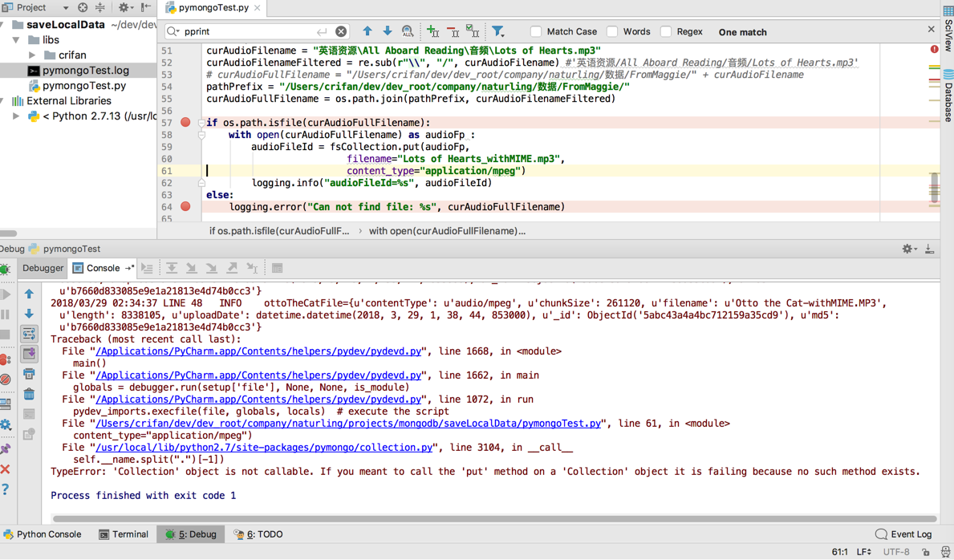The height and width of the screenshot is (560, 954).
Task: Click breakpoint marker on line 57
Action: coord(185,122)
